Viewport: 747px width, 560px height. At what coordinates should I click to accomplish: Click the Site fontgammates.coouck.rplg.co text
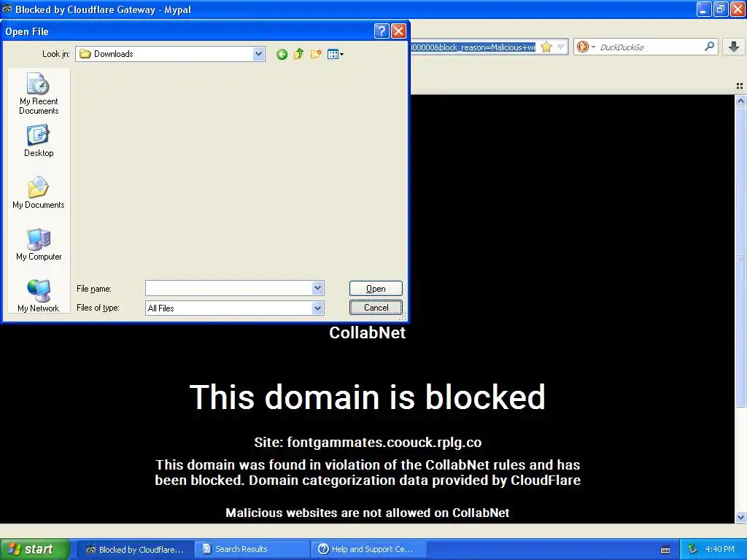pyautogui.click(x=368, y=443)
